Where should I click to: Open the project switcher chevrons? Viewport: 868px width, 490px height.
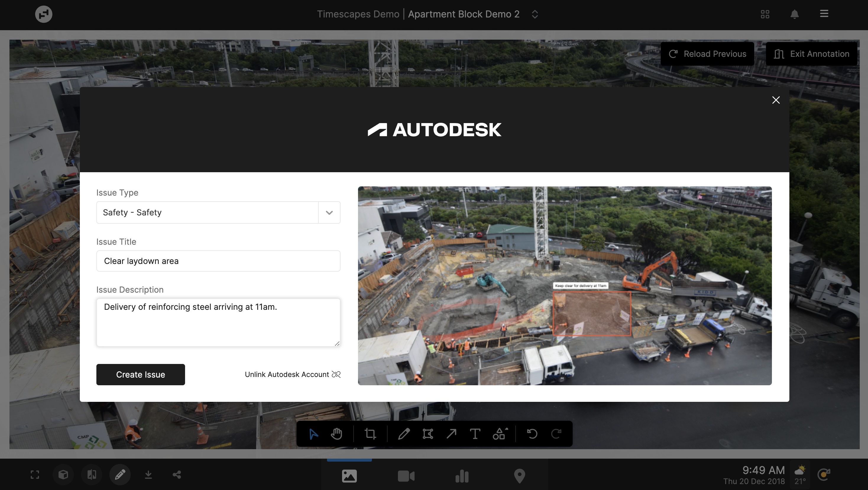click(535, 14)
